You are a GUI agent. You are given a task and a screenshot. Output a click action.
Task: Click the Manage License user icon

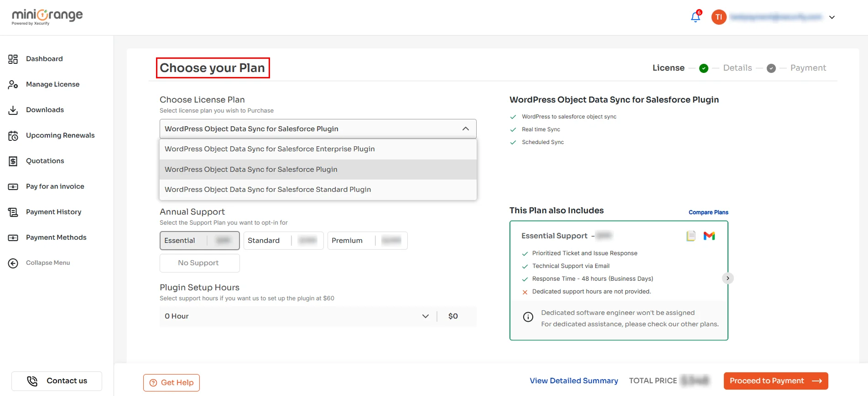pos(13,85)
